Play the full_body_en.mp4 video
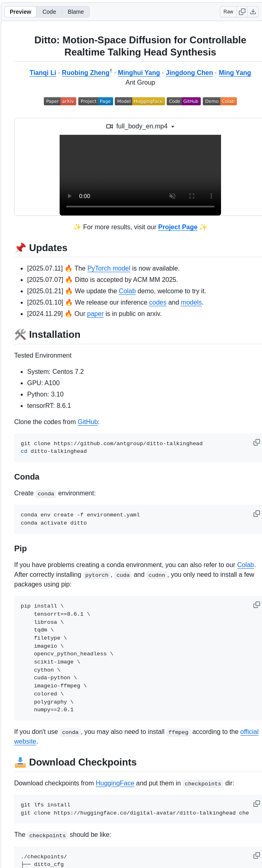This screenshot has height=868, width=262. click(x=70, y=196)
